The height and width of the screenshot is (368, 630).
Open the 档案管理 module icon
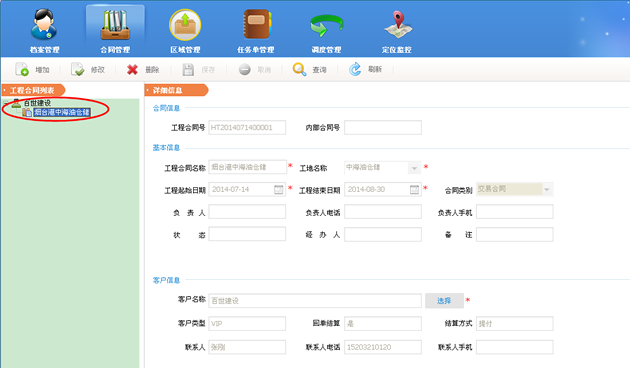click(x=44, y=25)
